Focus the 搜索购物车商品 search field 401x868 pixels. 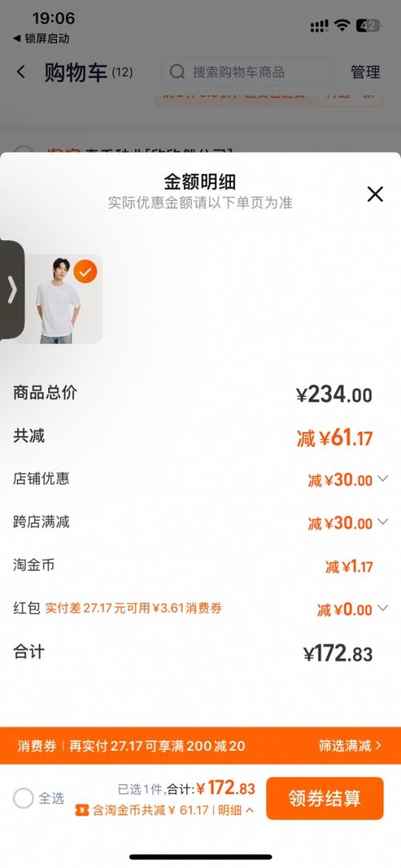[x=245, y=72]
